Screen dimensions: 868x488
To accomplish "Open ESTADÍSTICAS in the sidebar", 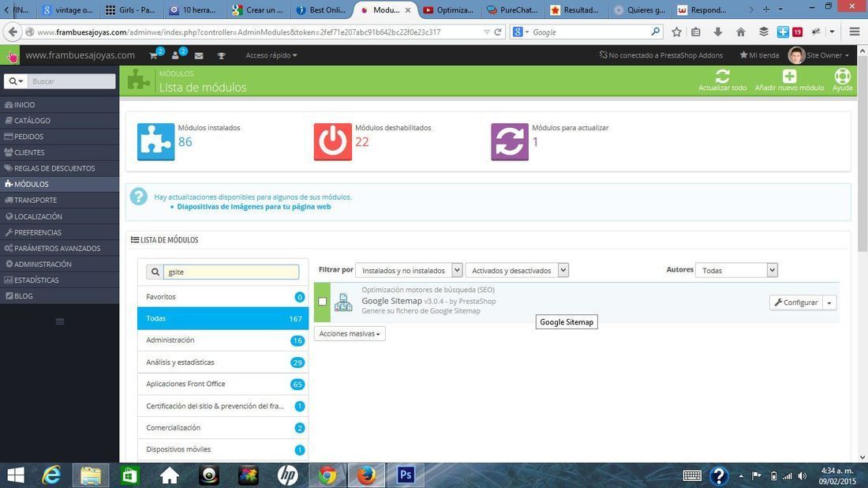I will (59, 280).
